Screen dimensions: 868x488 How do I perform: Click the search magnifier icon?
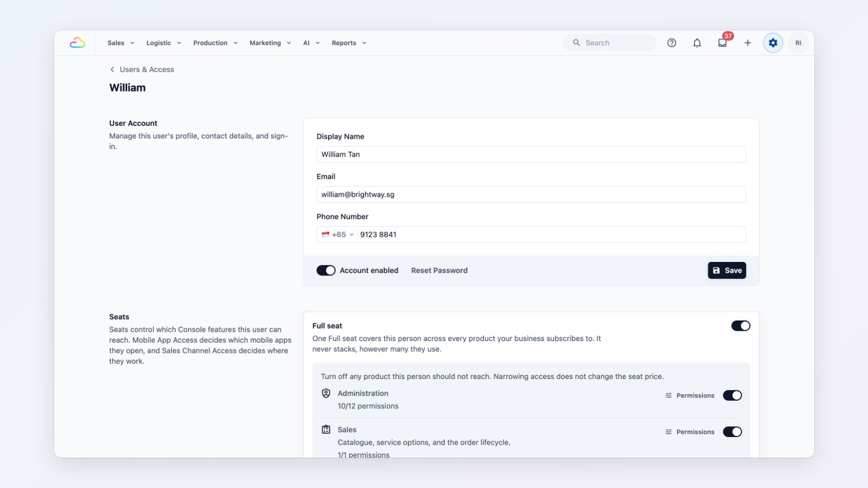tap(577, 43)
